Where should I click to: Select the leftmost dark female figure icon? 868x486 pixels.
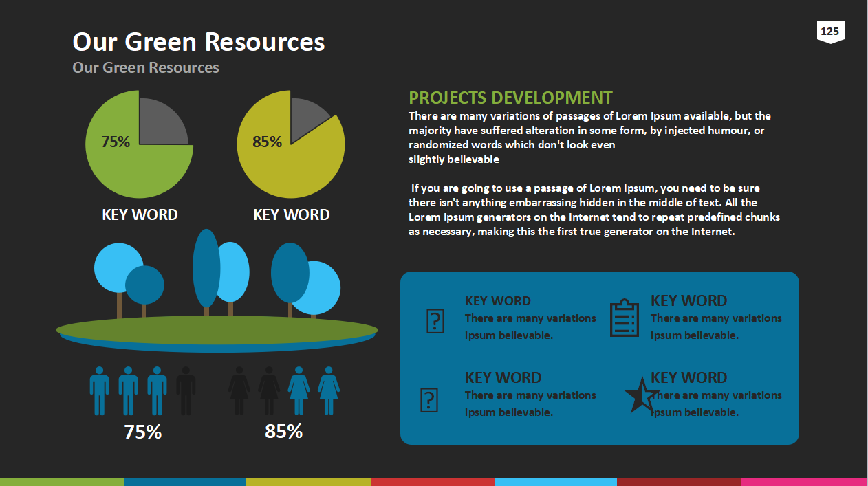pos(239,390)
